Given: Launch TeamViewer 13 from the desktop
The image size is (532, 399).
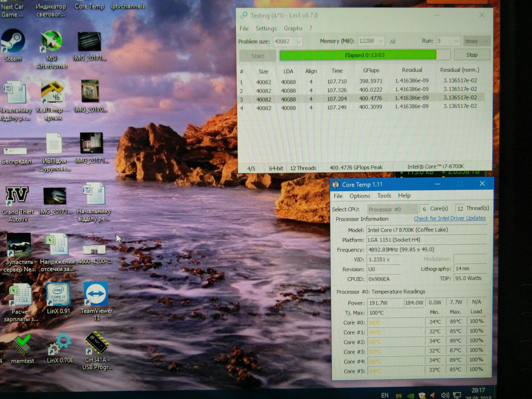Looking at the screenshot, I should coord(96,294).
